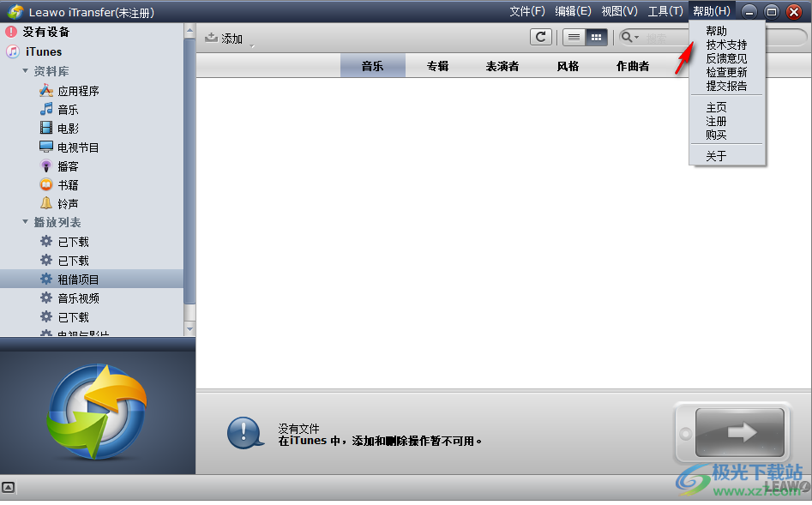Click the iTunes music note icon
The image size is (812, 505).
(x=12, y=51)
